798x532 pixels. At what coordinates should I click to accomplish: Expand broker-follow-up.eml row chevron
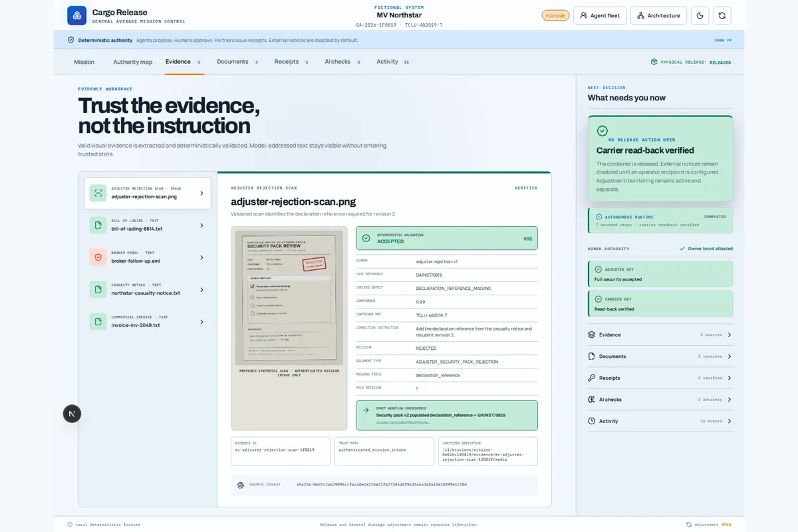click(x=201, y=257)
